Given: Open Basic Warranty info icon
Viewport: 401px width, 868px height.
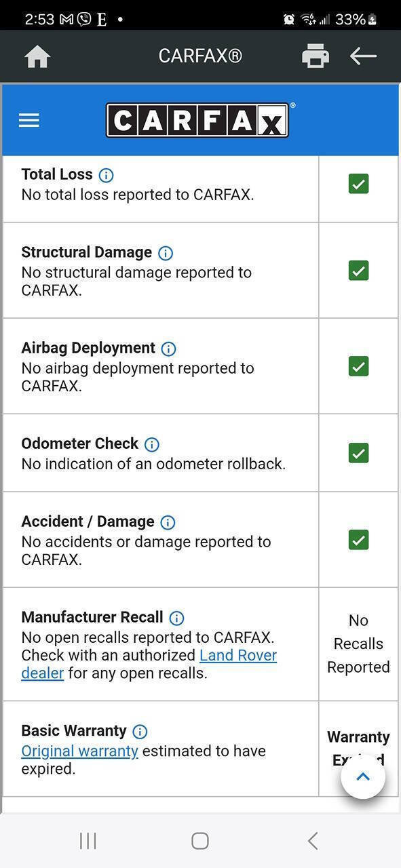Looking at the screenshot, I should (x=140, y=732).
